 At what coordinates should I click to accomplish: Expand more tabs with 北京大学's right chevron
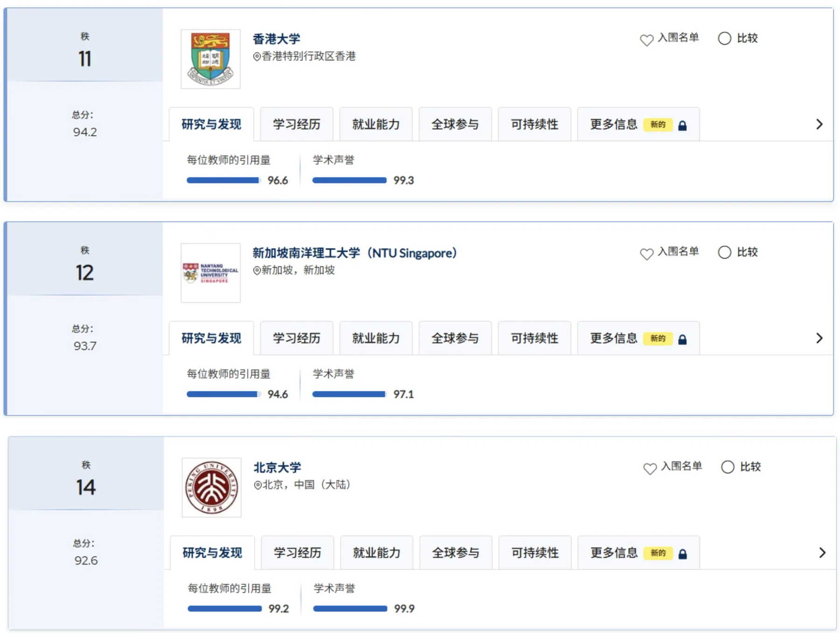822,553
